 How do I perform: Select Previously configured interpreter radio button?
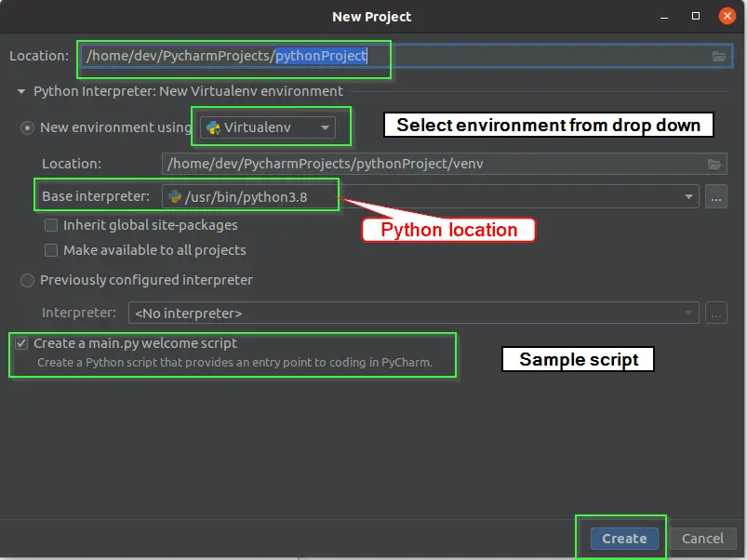tap(27, 281)
